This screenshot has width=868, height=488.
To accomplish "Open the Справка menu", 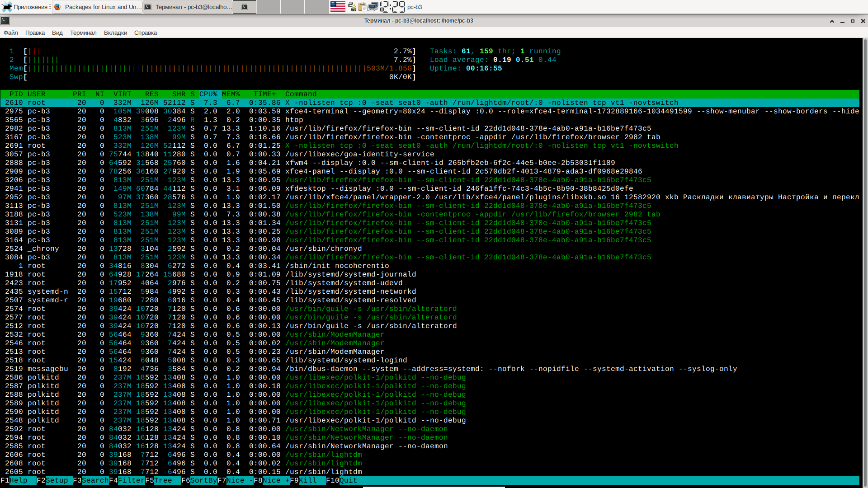I will point(146,33).
